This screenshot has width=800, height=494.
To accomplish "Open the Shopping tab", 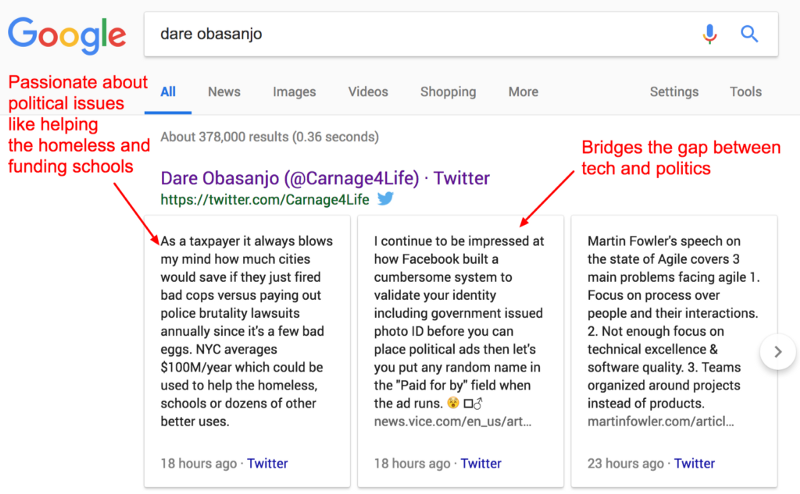I will pyautogui.click(x=448, y=92).
